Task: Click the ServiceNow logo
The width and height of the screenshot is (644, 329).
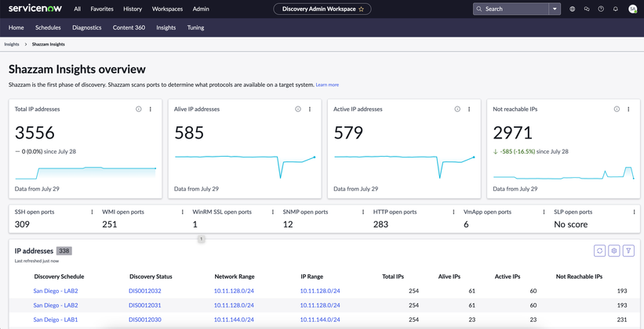Action: [35, 9]
